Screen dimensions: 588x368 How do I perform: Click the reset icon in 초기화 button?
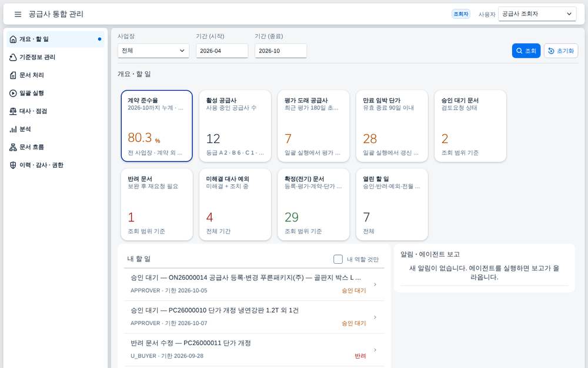coord(551,51)
